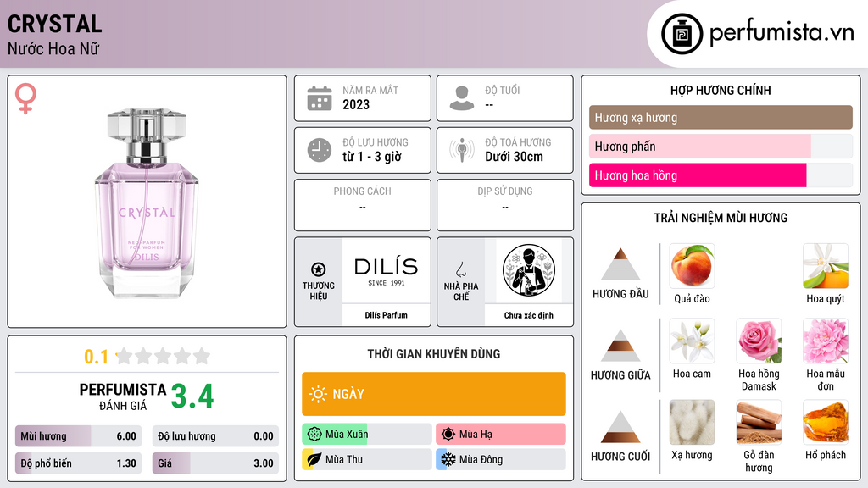The height and width of the screenshot is (488, 868).
Task: Click the perfumista.vn site name
Action: 782,32
